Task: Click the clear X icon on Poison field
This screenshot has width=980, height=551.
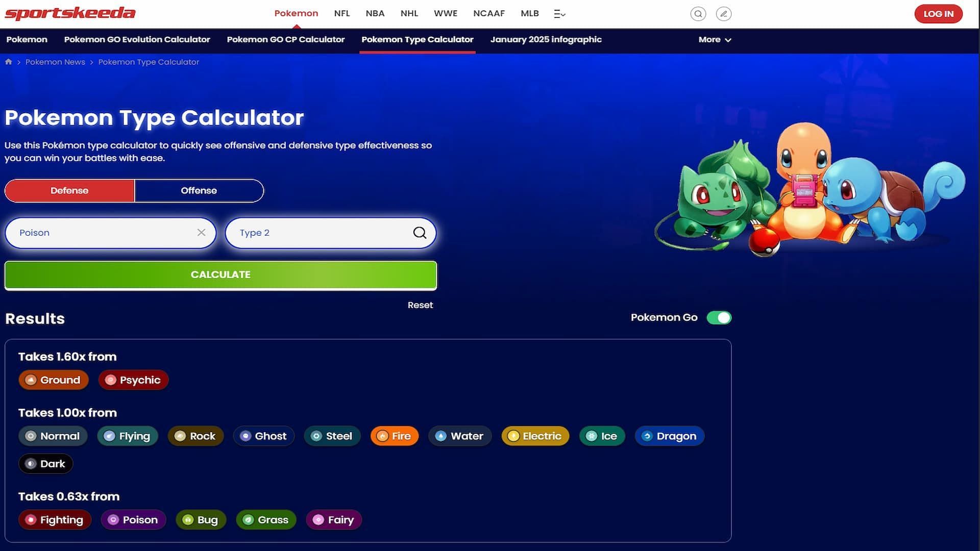Action: pyautogui.click(x=200, y=233)
